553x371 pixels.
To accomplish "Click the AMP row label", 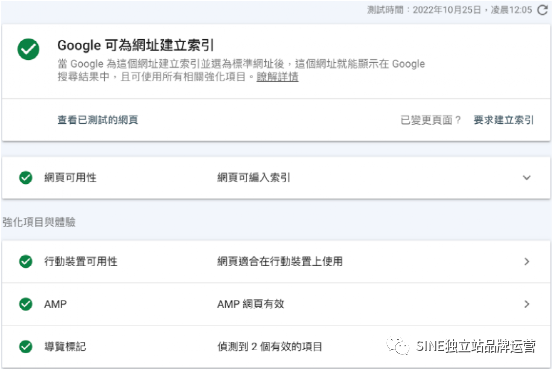I will pos(55,304).
